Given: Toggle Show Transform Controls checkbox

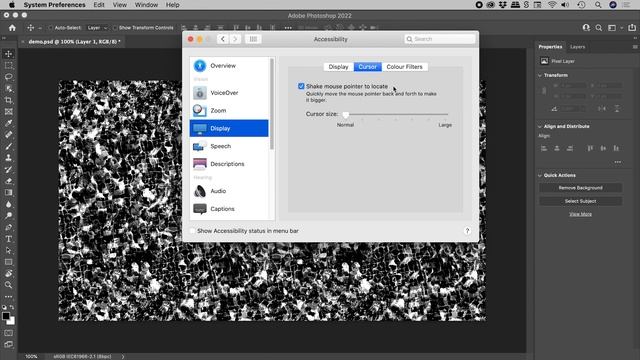Looking at the screenshot, I should pos(115,28).
